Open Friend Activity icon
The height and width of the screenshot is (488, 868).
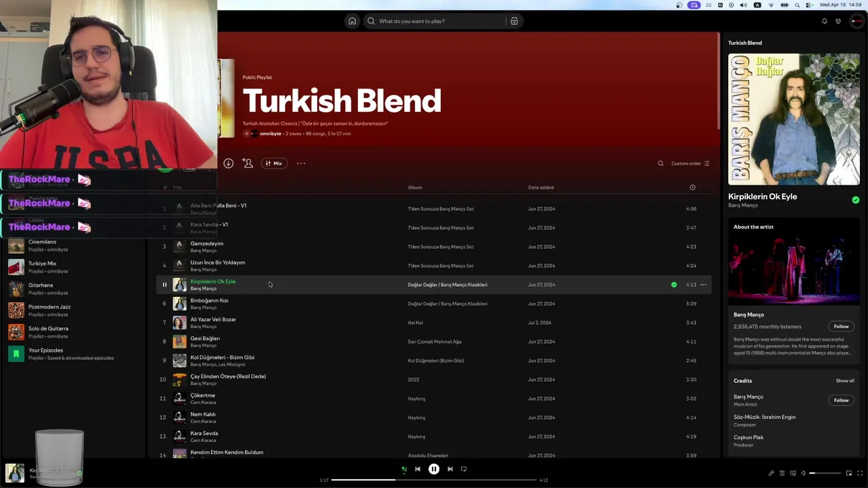[838, 21]
